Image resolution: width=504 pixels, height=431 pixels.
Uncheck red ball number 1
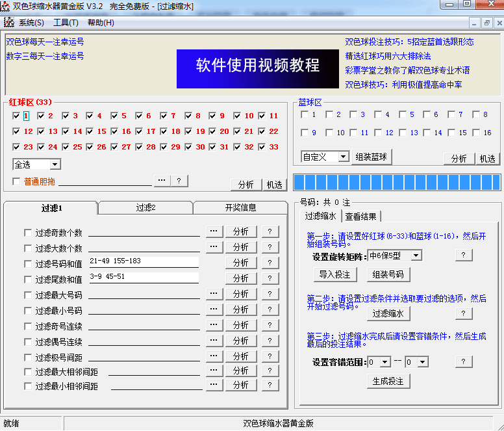coord(16,116)
